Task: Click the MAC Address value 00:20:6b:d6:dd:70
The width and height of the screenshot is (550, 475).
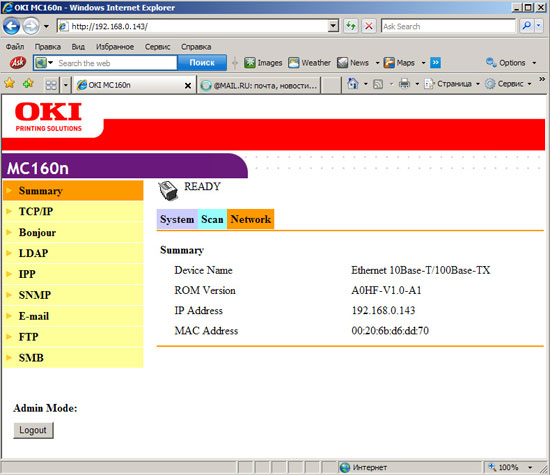Action: 390,330
